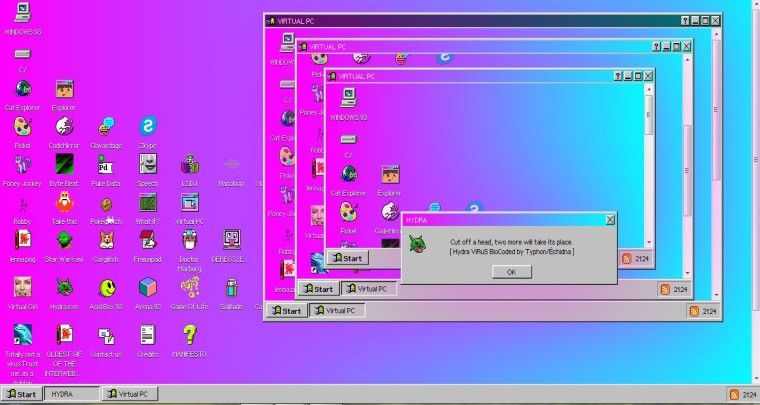
Task: Open the Arena 93 cube icon
Action: click(x=147, y=288)
